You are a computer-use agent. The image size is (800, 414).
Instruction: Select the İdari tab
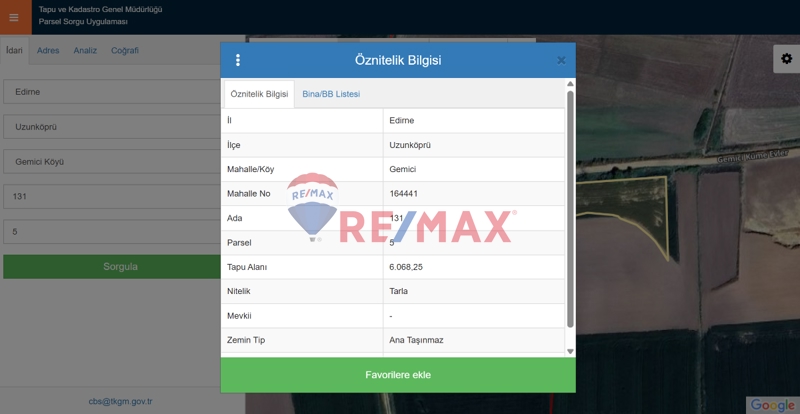14,50
